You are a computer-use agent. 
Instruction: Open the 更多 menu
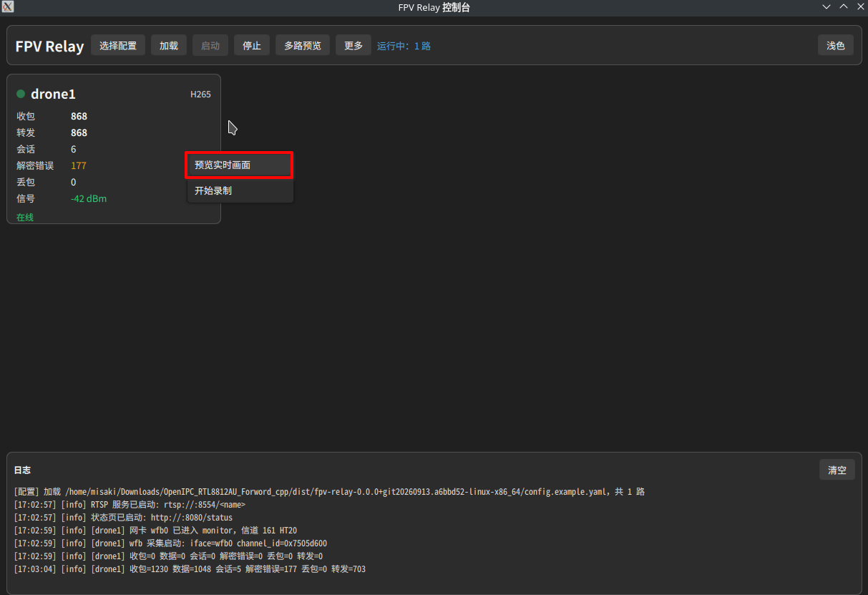pos(353,45)
